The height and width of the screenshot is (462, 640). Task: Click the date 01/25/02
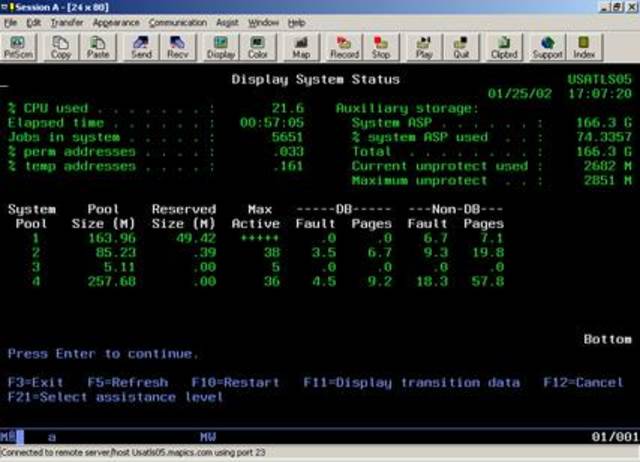[x=520, y=94]
